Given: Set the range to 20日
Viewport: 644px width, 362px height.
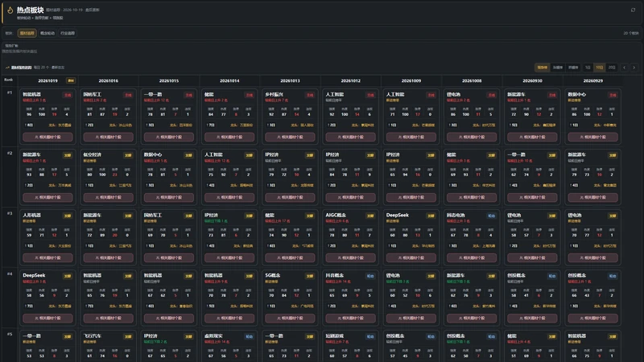Looking at the screenshot, I should [612, 68].
